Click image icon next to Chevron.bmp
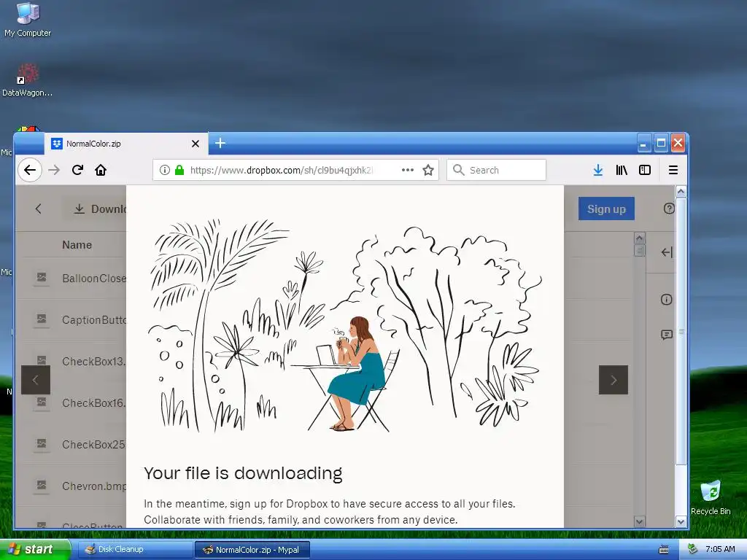Viewport: 747px width, 560px height. point(42,485)
